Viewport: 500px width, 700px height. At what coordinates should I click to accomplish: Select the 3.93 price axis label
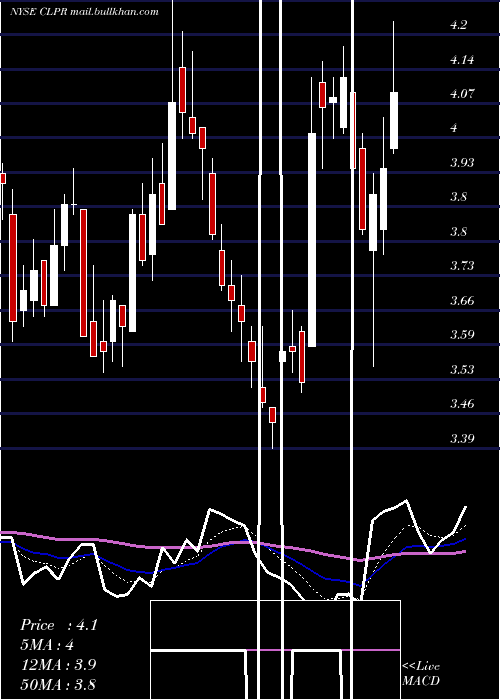coord(462,162)
